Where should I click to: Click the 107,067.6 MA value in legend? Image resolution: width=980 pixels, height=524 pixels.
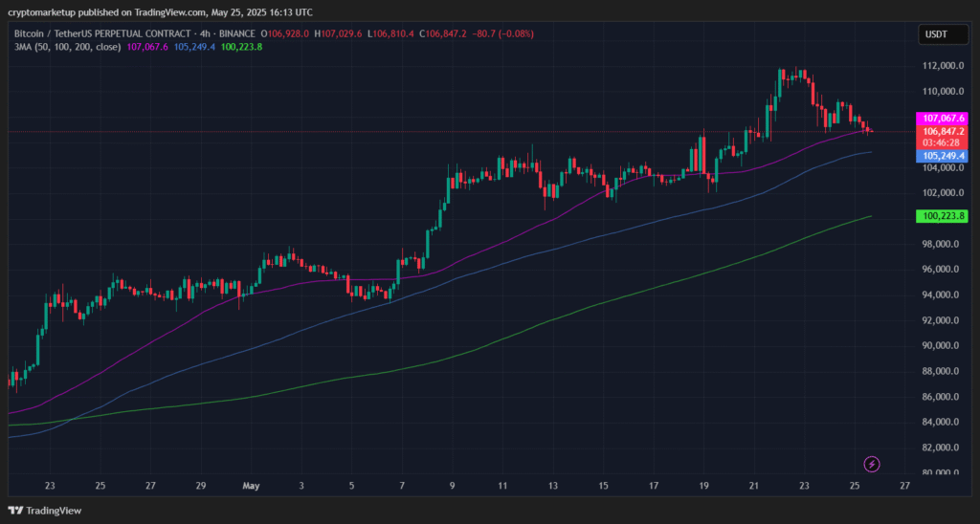tap(147, 47)
